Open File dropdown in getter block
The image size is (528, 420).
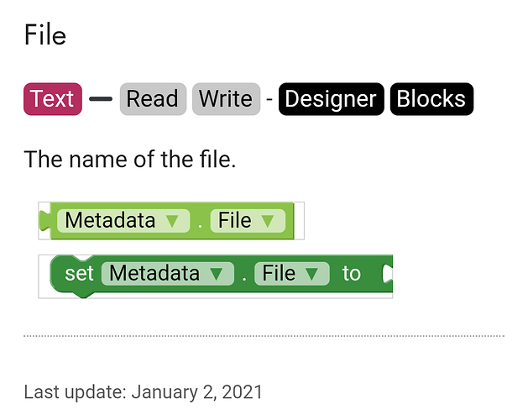248,221
